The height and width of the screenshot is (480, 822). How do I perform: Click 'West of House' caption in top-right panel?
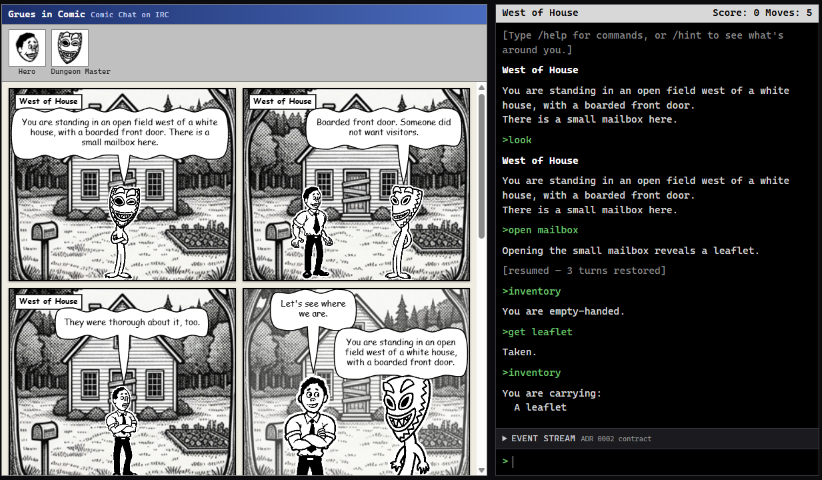pyautogui.click(x=282, y=101)
